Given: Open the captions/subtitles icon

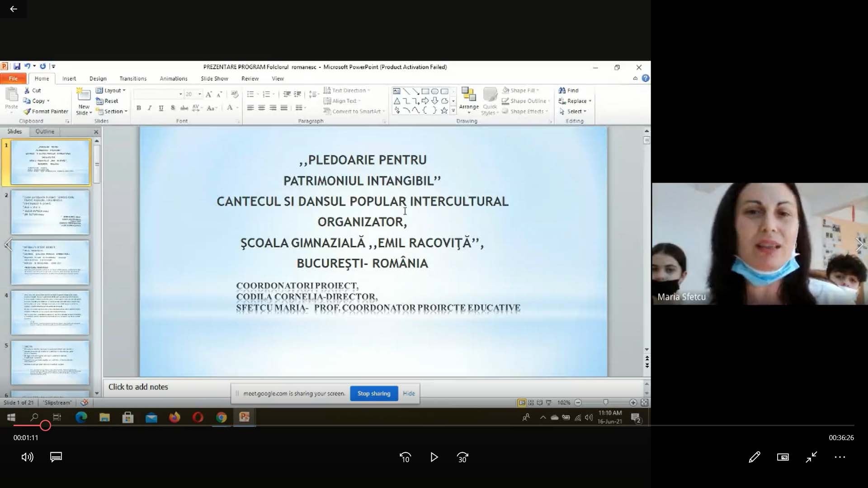Looking at the screenshot, I should 56,457.
